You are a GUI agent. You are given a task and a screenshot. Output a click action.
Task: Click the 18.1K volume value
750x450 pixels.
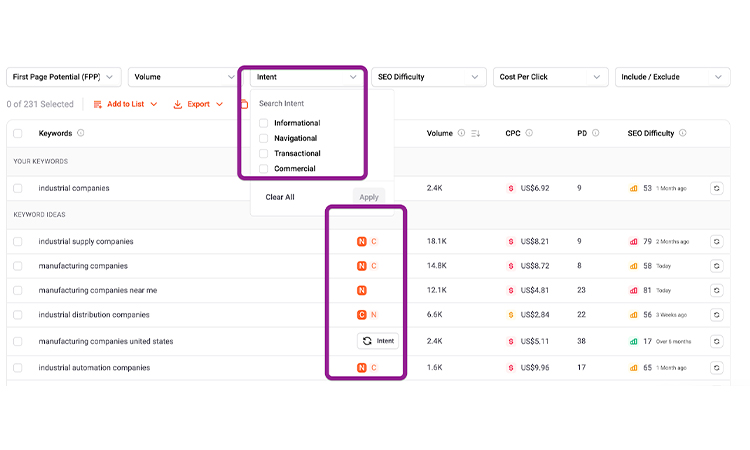point(437,241)
